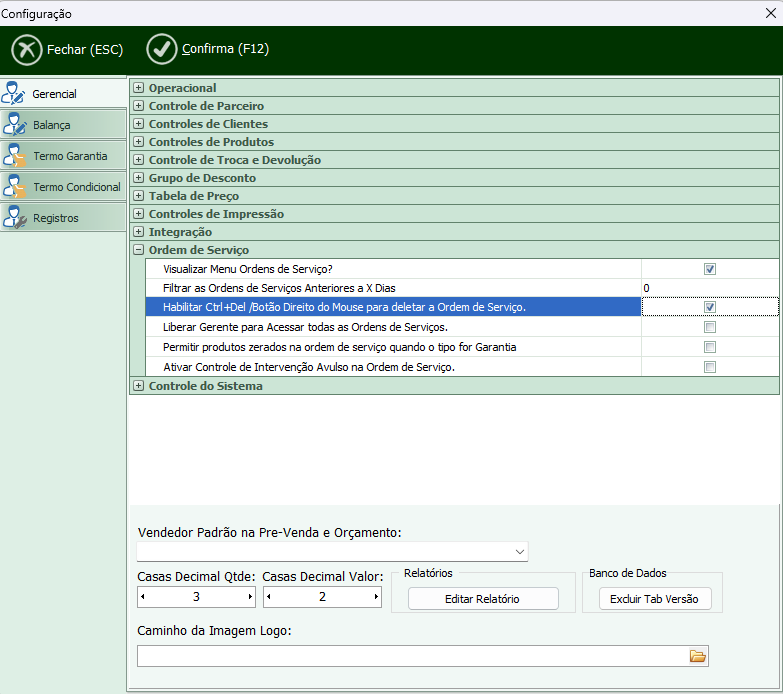
Task: Browse logo image with folder icon
Action: point(697,656)
